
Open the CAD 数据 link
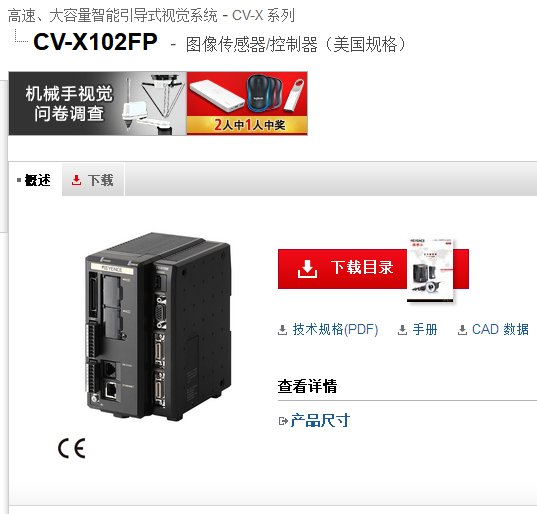[500, 330]
